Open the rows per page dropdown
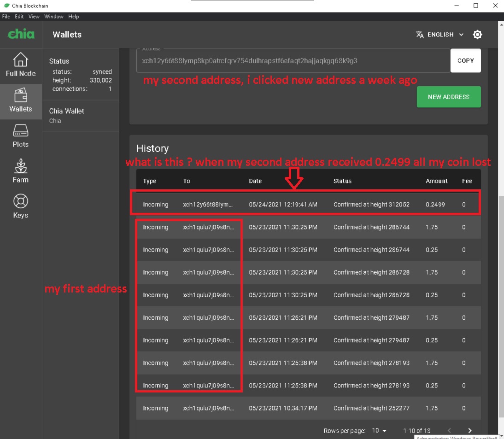 point(379,430)
